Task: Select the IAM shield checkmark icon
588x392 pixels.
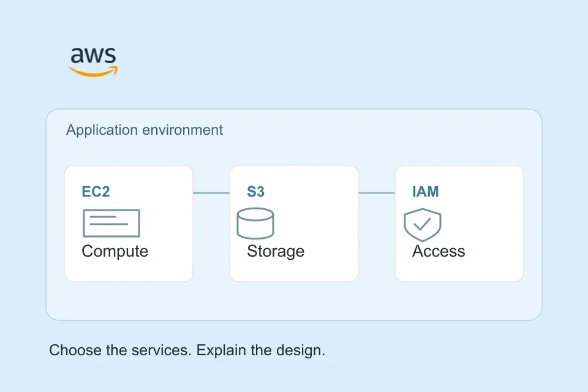Action: point(423,225)
